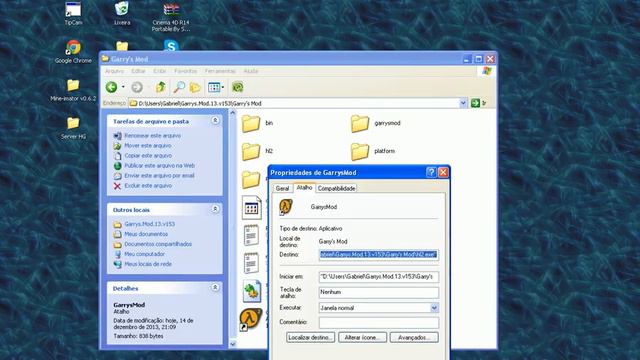Select the garrysmod folder icon
Image resolution: width=640 pixels, height=360 pixels.
[360, 123]
